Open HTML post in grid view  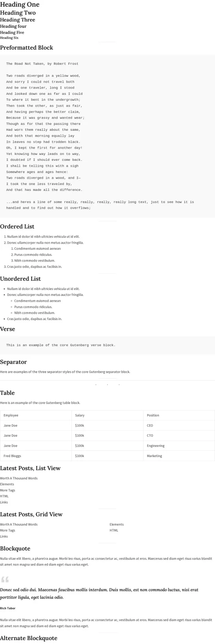click(x=114, y=530)
